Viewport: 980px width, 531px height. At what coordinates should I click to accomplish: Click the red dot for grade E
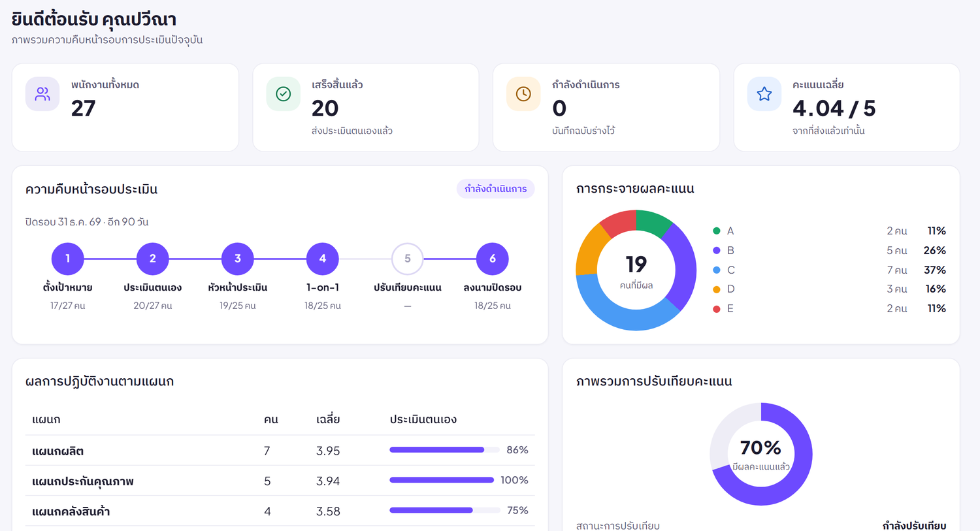(717, 308)
